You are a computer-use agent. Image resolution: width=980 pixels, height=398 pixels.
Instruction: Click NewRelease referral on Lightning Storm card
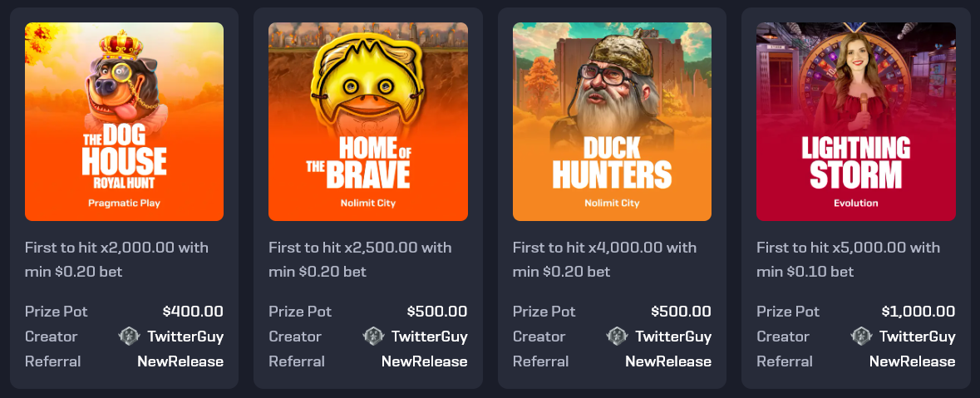pos(913,361)
